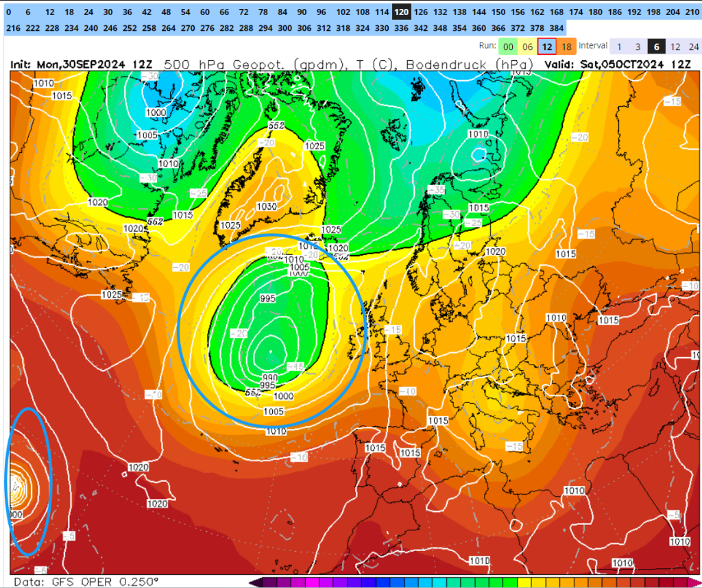The height and width of the screenshot is (588, 702).
Task: Select forecast hour 0
Action: click(x=8, y=12)
